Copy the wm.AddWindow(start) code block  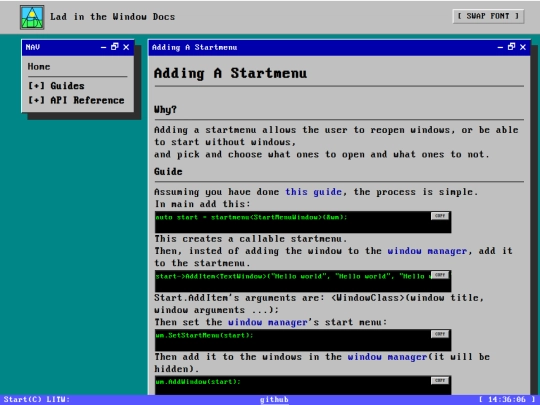tap(440, 381)
